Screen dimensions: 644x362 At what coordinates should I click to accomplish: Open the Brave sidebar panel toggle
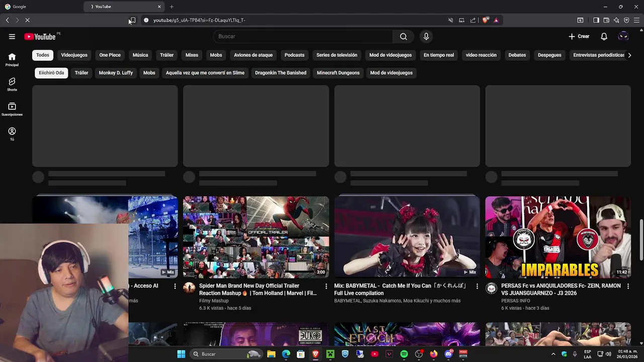(x=596, y=20)
